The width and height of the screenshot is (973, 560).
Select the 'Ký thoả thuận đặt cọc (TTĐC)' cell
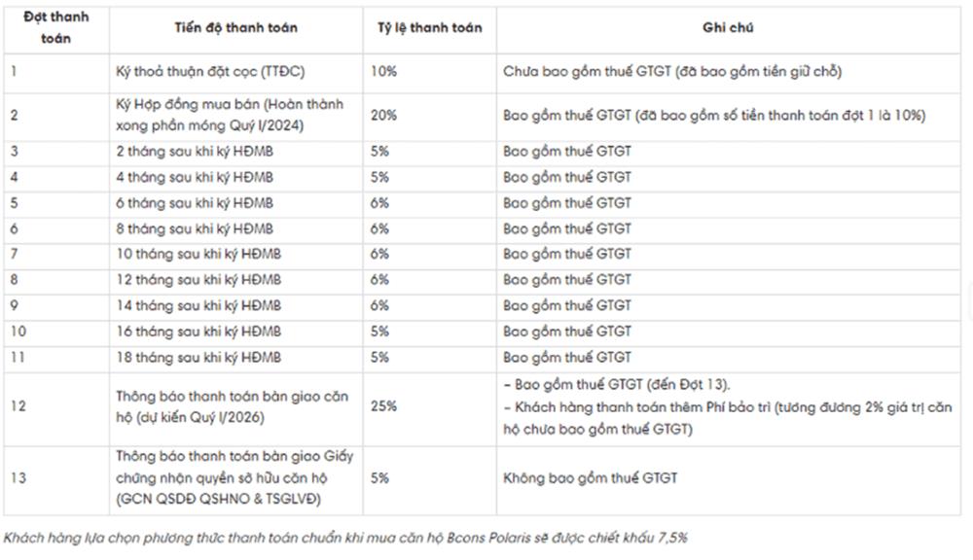[235, 72]
